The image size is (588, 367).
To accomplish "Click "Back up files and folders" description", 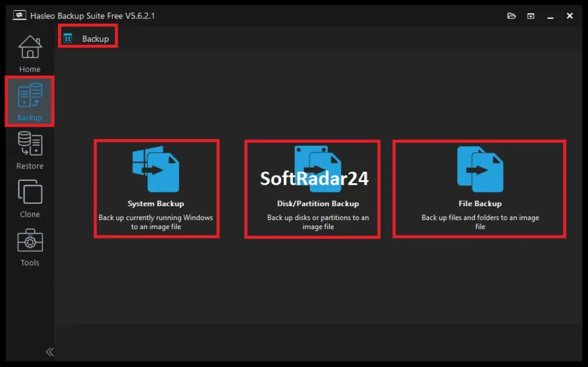I will click(480, 222).
